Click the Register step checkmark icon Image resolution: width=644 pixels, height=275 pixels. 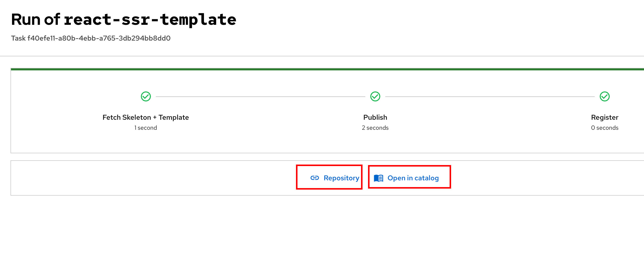[x=604, y=96]
